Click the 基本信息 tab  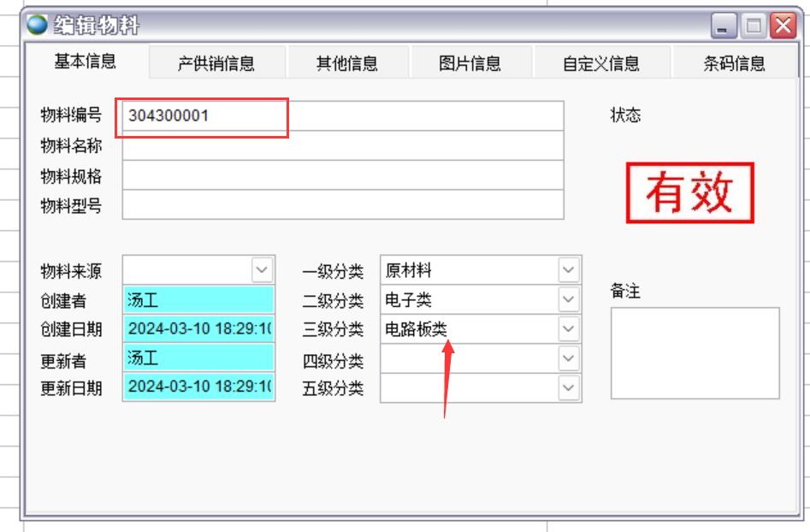[85, 62]
